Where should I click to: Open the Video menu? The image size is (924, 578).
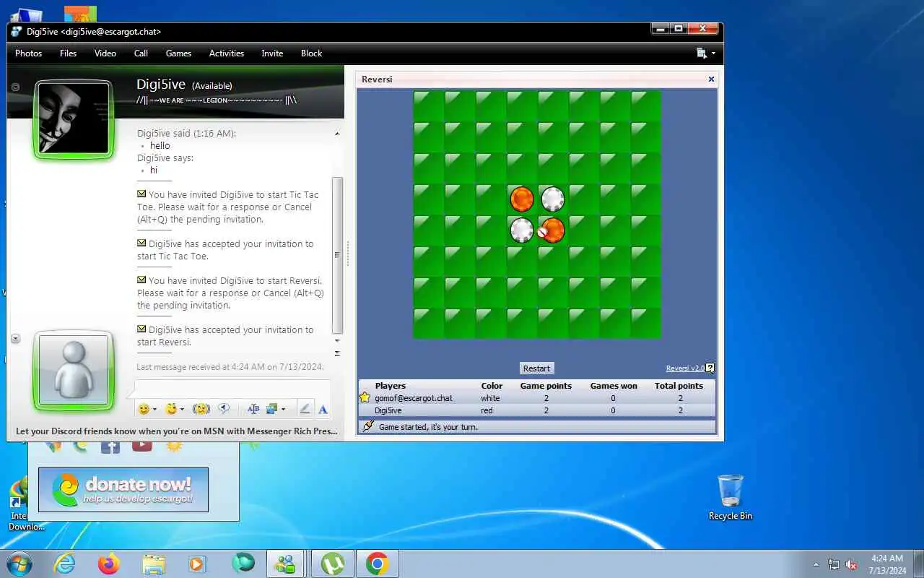pos(105,53)
